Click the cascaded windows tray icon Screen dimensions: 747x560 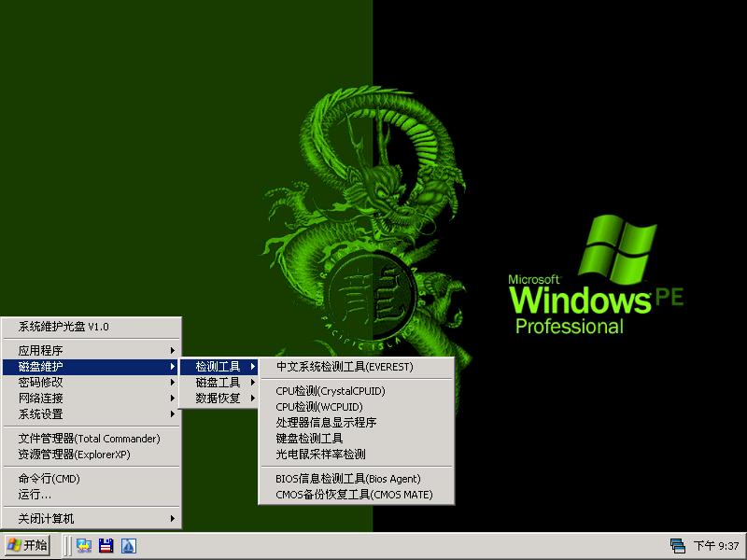point(677,546)
